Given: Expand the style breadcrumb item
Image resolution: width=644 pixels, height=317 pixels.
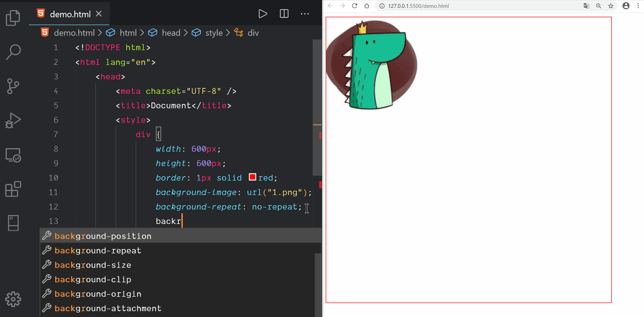Looking at the screenshot, I should pyautogui.click(x=214, y=33).
